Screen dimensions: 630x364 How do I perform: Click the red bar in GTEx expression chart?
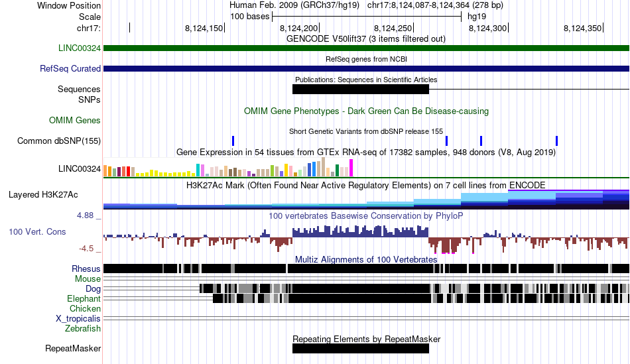[128, 172]
